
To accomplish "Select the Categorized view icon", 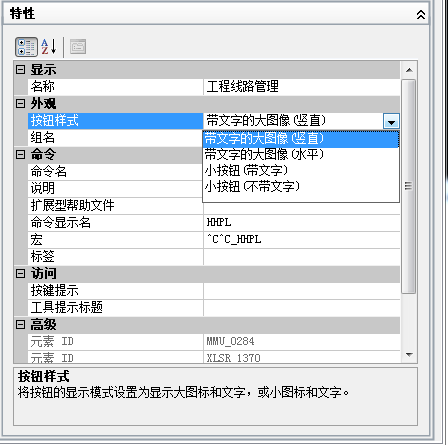I will point(26,47).
